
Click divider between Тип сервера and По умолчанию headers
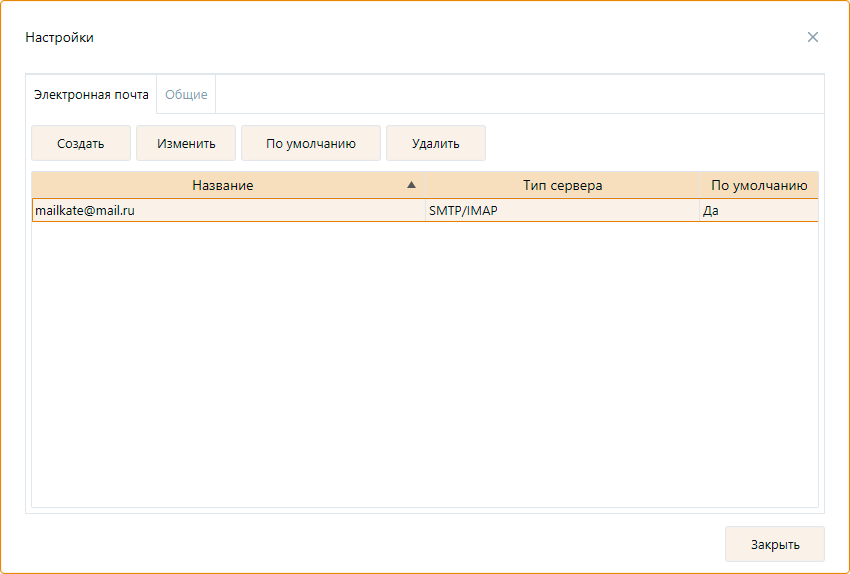click(x=699, y=185)
